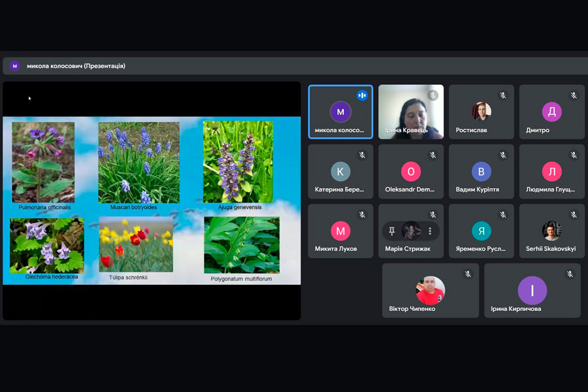Click the blue speaking indicator on микола's tile
The width and height of the screenshot is (588, 392).
362,95
